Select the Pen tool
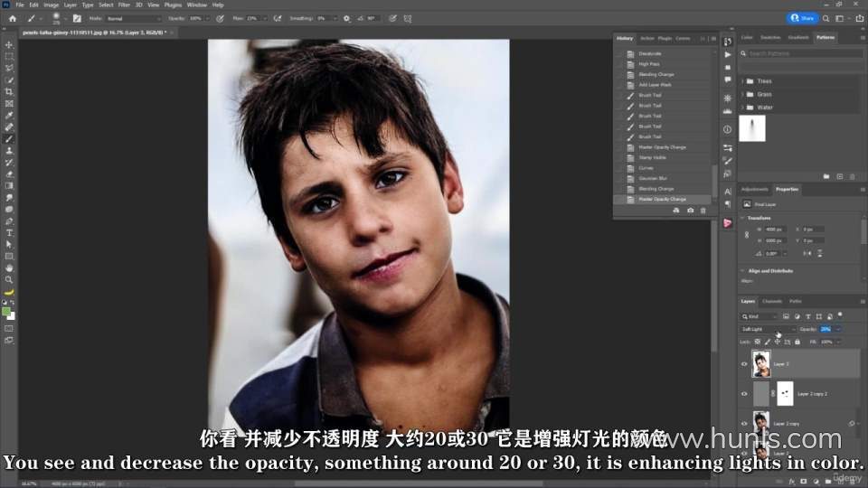 [9, 221]
